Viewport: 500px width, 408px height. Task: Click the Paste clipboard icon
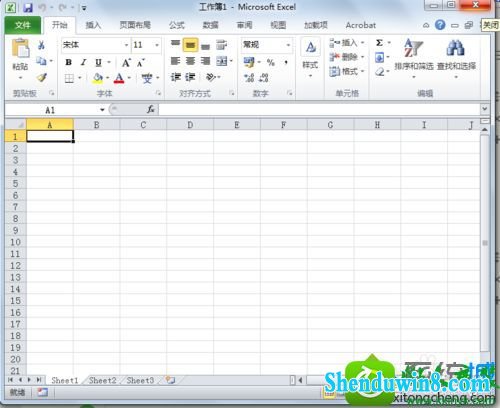[x=20, y=48]
